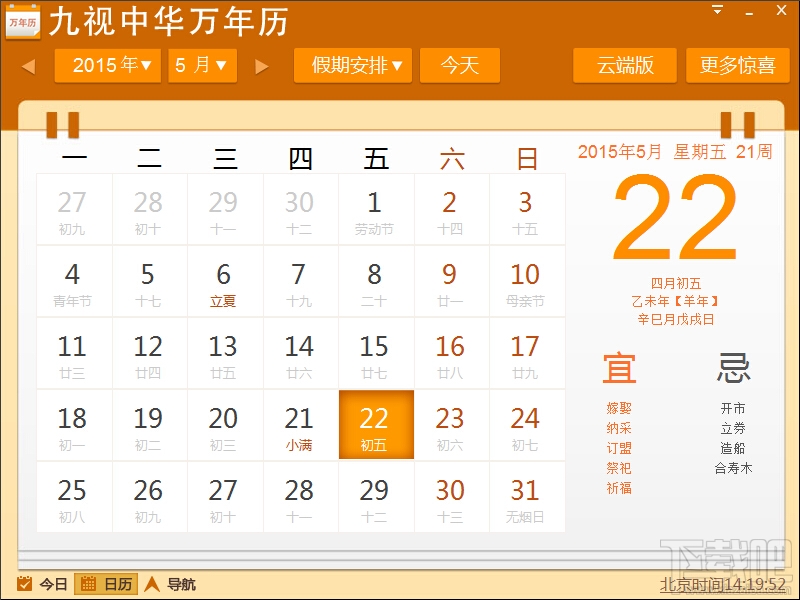The height and width of the screenshot is (600, 800).
Task: Select May 13 廿五
Action: [225, 354]
